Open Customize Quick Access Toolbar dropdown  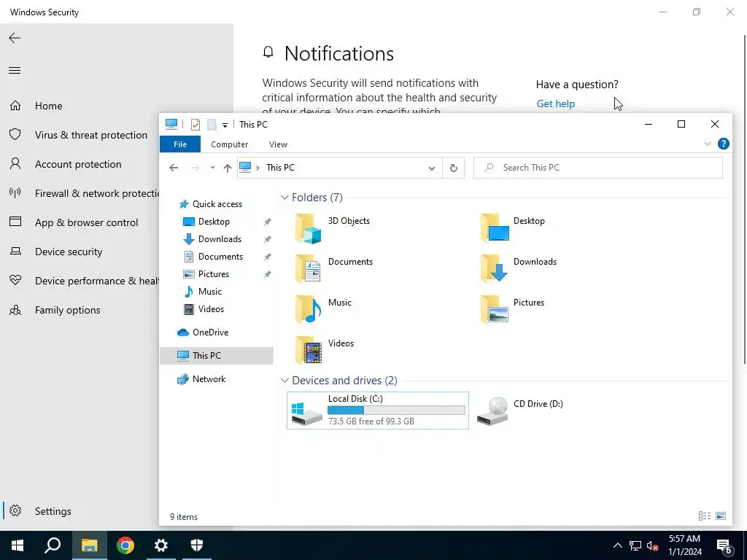tap(225, 125)
